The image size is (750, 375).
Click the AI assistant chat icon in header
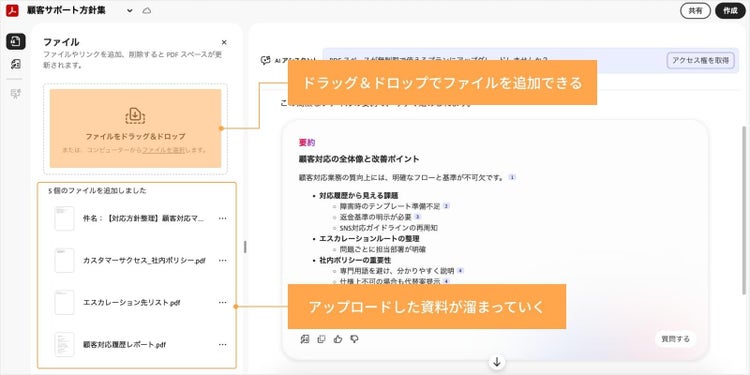click(x=265, y=60)
